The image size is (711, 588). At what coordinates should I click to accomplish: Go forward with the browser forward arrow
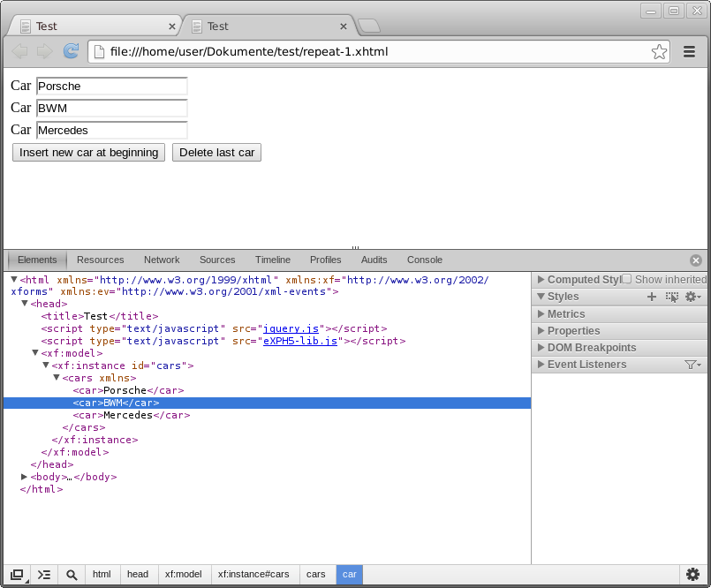(x=44, y=51)
